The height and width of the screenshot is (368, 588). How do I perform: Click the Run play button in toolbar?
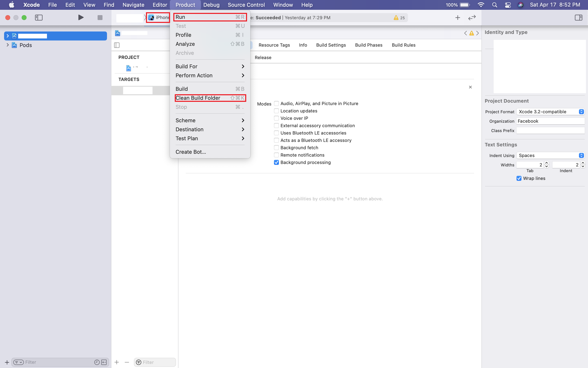(x=81, y=18)
